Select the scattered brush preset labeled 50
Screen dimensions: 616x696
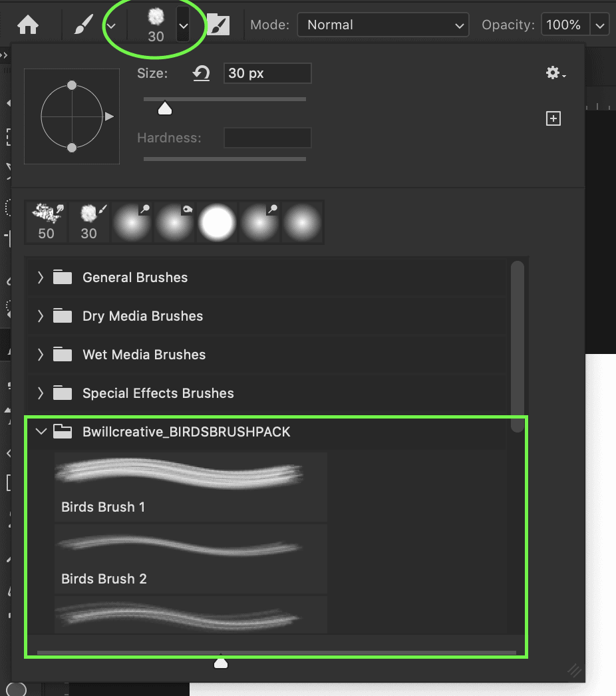coord(46,222)
